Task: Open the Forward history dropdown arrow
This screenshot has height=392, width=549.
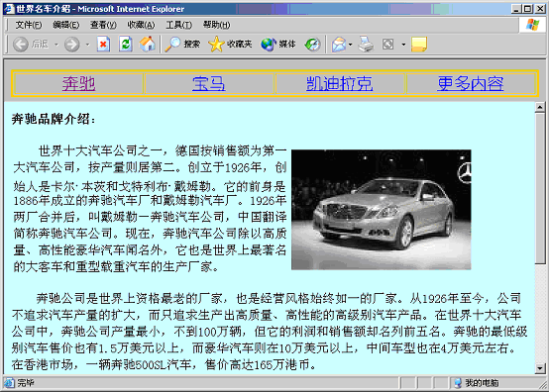Action: [x=87, y=45]
